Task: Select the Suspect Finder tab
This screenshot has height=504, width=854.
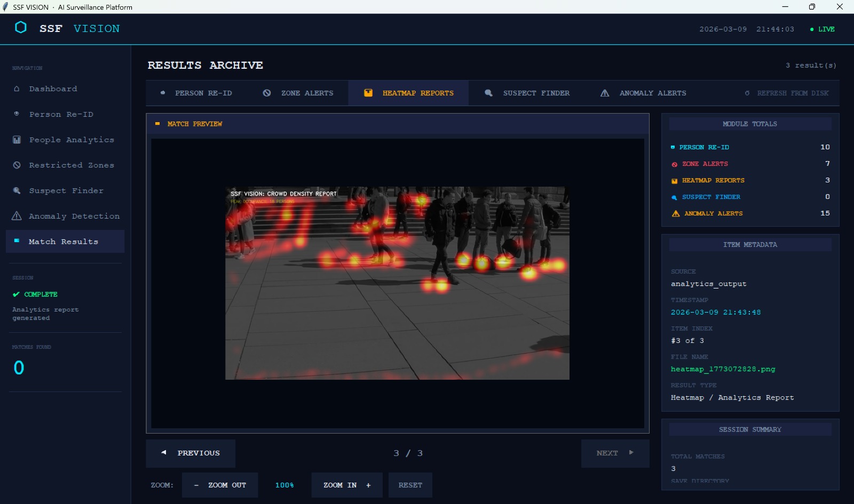Action: pos(527,93)
